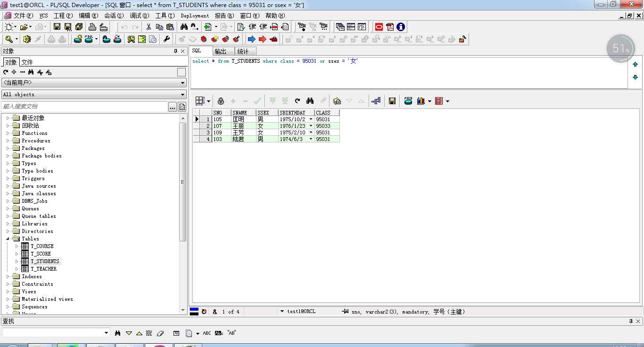The height and width of the screenshot is (347, 644).
Task: Pin the 对象 panel with pushpin toggle
Action: (x=176, y=51)
